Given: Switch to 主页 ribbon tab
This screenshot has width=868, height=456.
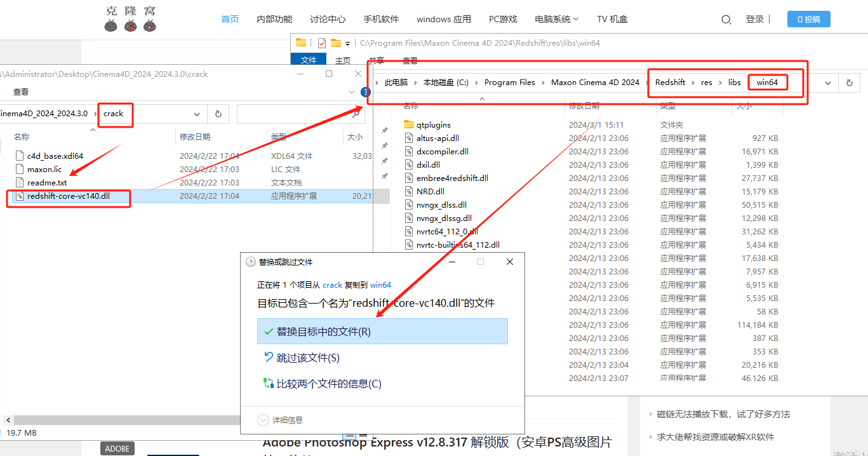Looking at the screenshot, I should coord(343,60).
